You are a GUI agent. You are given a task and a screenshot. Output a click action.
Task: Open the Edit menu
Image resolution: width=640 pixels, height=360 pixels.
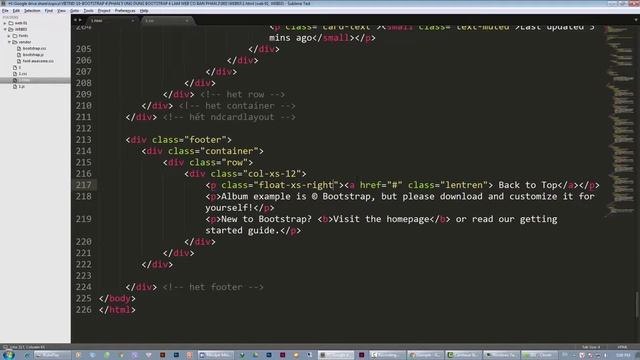tap(16, 11)
